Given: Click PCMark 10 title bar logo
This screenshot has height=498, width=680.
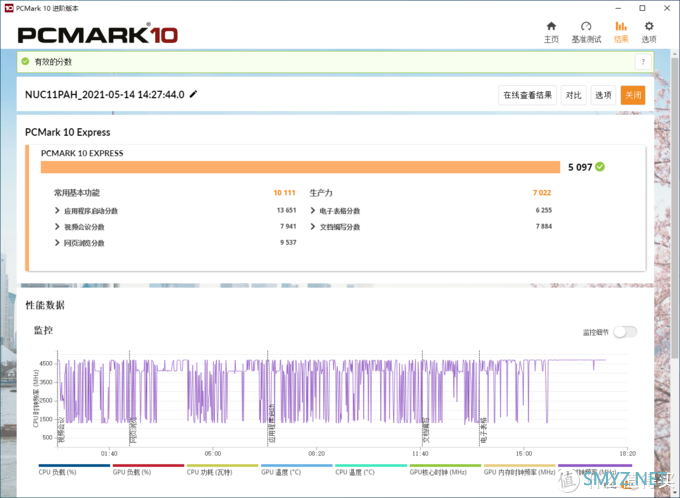Looking at the screenshot, I should point(9,8).
